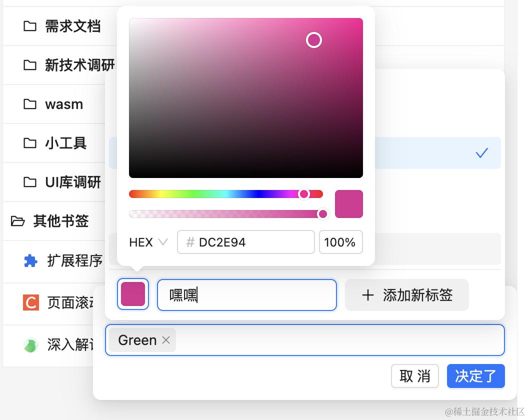Click the 扩展程序 puzzle piece icon

pyautogui.click(x=30, y=260)
